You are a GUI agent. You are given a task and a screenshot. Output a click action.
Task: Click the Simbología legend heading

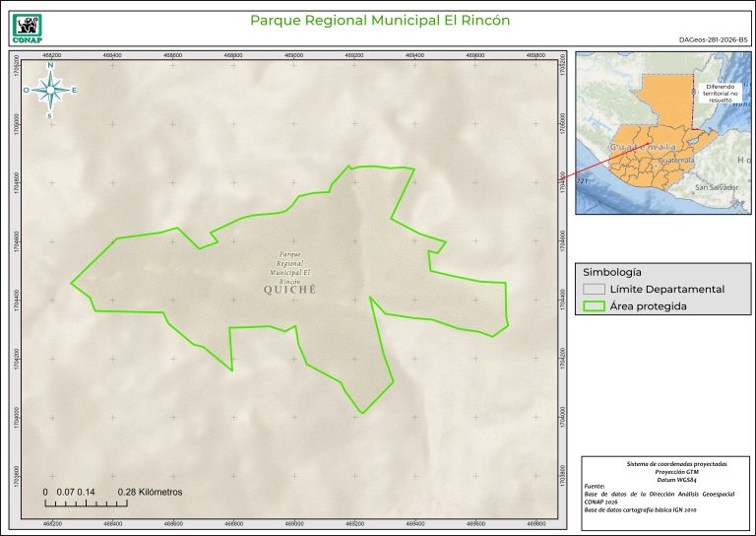pos(612,271)
